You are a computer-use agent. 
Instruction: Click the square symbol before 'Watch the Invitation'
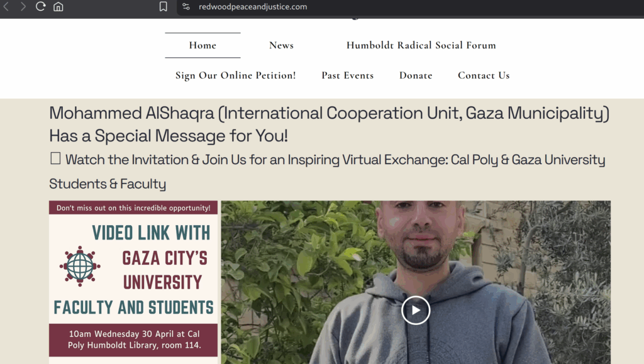click(55, 158)
